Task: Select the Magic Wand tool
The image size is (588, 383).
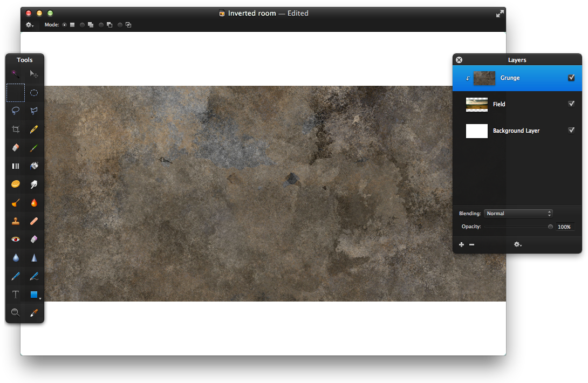Action: 16,74
